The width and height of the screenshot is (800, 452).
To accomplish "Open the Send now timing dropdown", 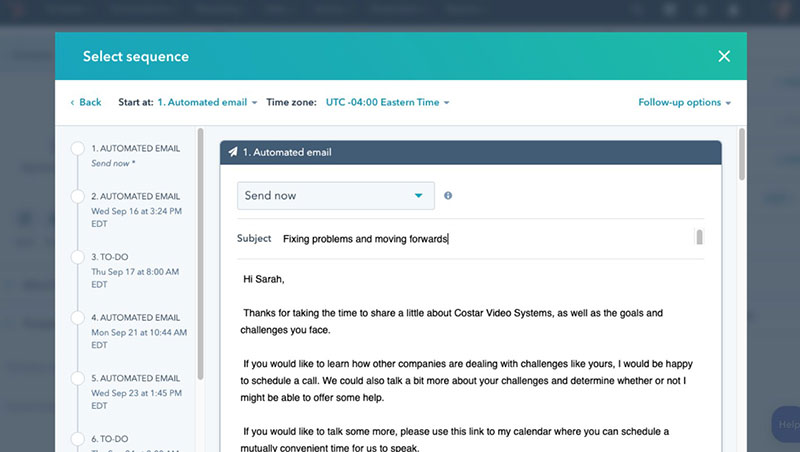I will [336, 195].
